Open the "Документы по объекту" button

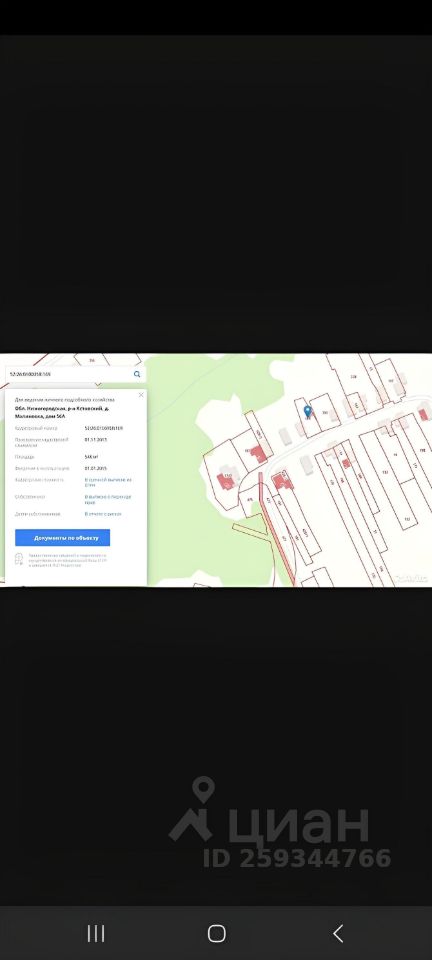point(62,538)
